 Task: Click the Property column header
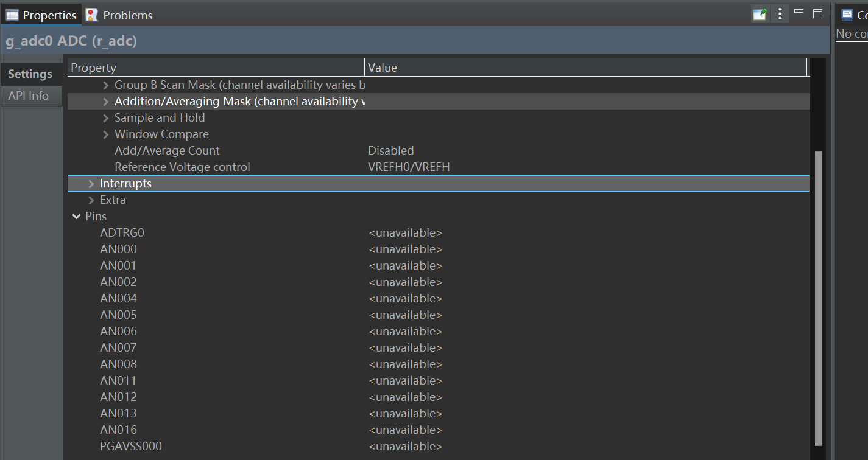(x=216, y=68)
